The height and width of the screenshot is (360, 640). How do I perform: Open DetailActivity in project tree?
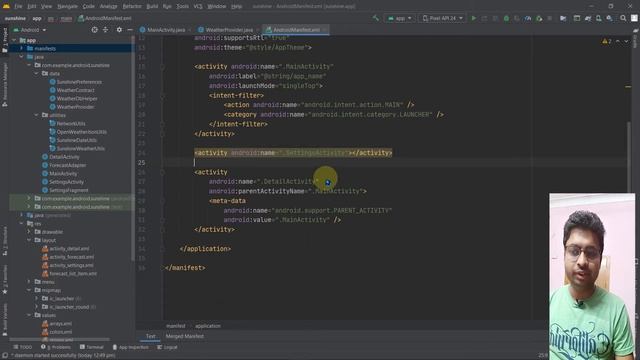[x=64, y=157]
